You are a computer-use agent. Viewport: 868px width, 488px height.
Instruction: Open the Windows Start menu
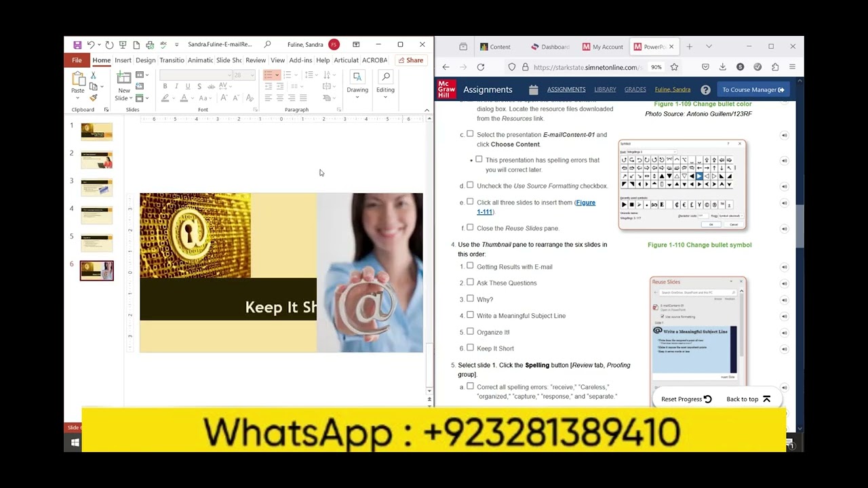pyautogui.click(x=75, y=443)
